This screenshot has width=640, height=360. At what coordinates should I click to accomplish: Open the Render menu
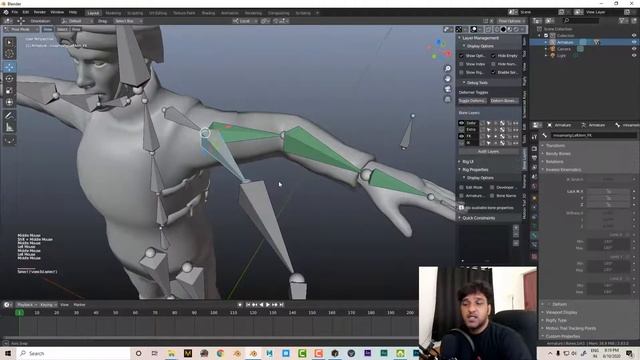[40, 13]
